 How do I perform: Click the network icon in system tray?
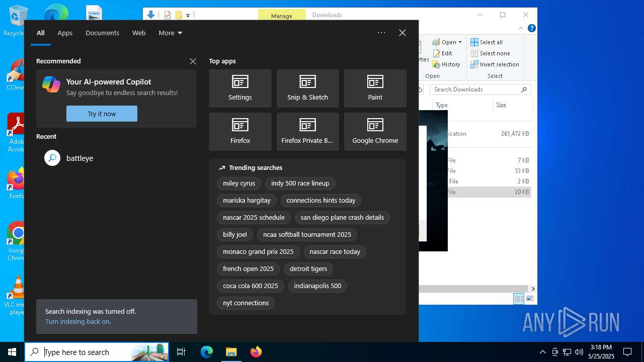(x=567, y=352)
